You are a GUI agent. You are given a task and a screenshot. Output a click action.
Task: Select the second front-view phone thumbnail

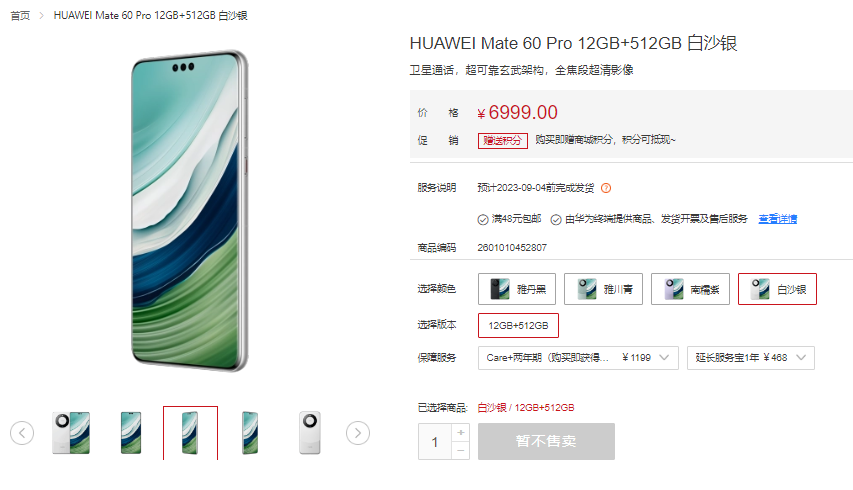[131, 433]
